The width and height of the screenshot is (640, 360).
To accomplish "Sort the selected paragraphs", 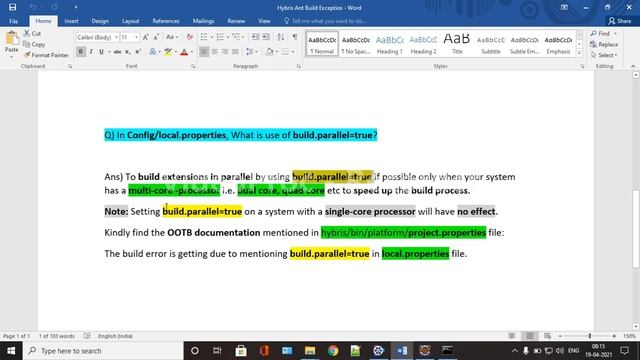I will pyautogui.click(x=281, y=37).
